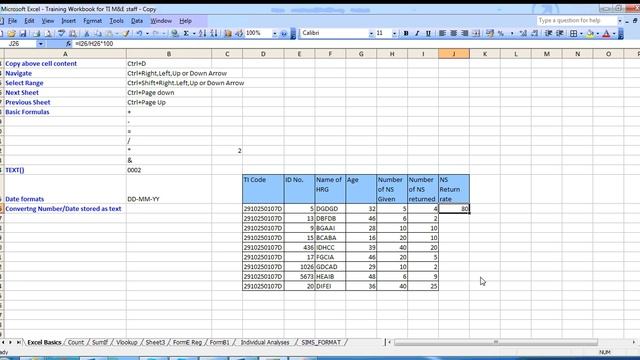The image size is (640, 360).
Task: Expand the Undo history dropdown arrow
Action: tap(147, 33)
